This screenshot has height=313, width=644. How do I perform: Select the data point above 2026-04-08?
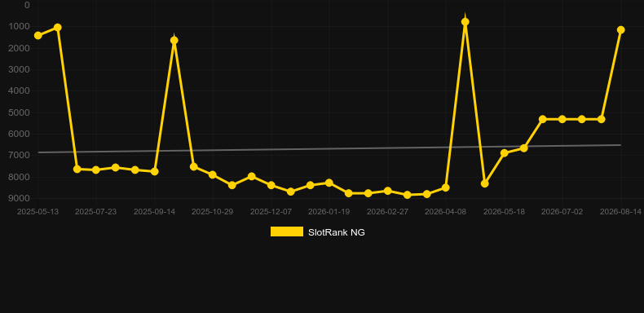446,187
